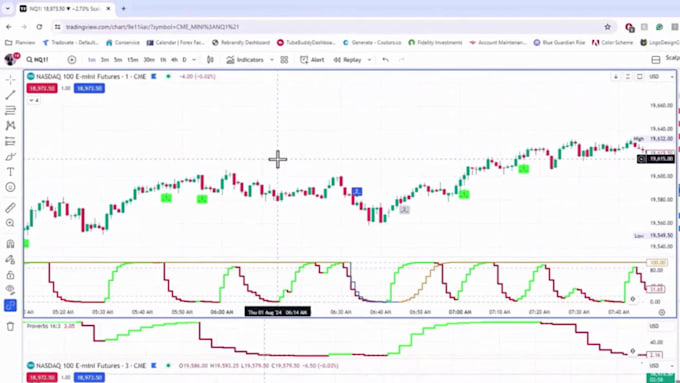Click the flag icon beside the CME title
Screen dimensions: 680x383
pyautogui.click(x=154, y=76)
